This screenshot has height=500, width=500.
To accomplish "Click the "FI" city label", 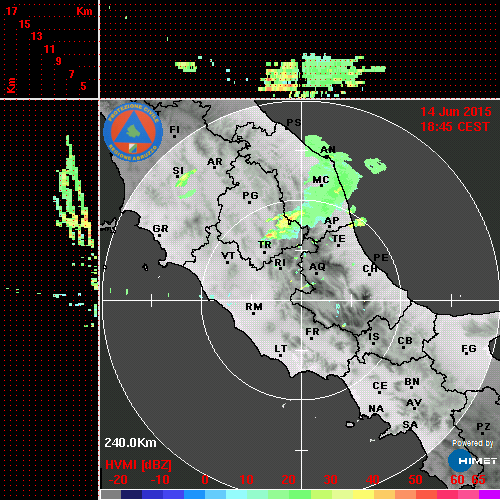I will [175, 129].
